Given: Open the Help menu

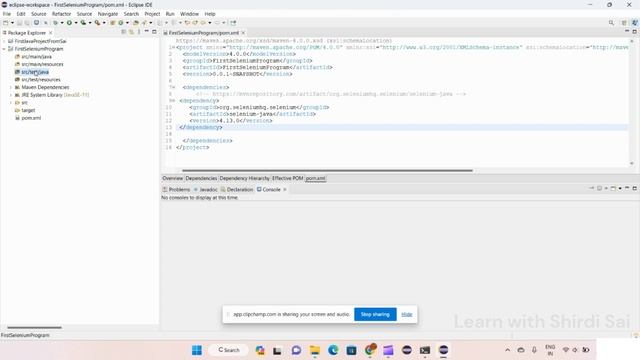Looking at the screenshot, I should [x=210, y=14].
